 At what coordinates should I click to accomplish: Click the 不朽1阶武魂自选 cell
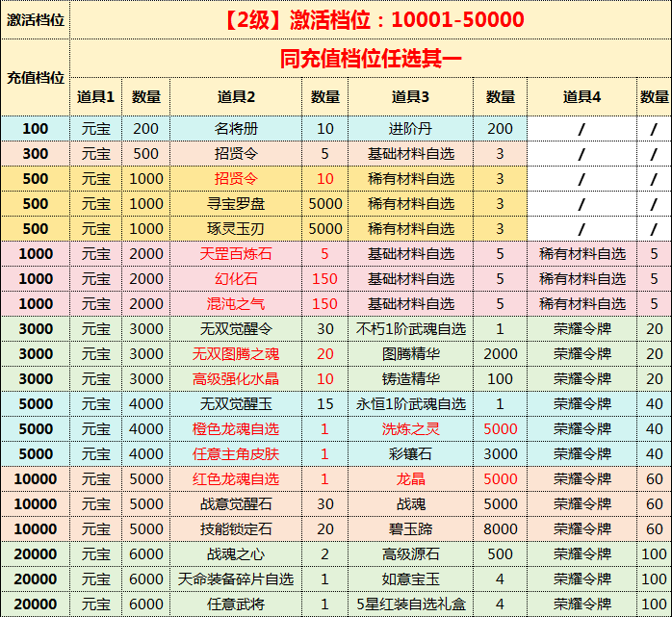410,329
